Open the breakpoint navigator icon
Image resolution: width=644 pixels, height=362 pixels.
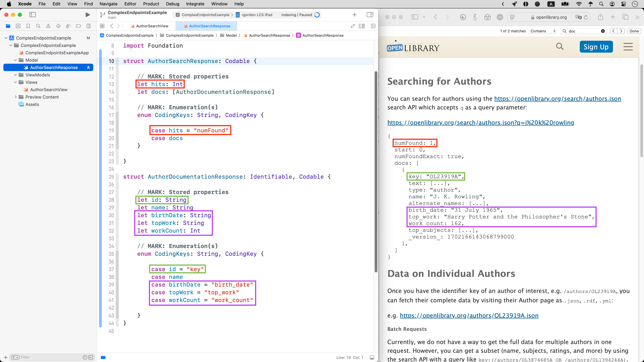coord(78,26)
